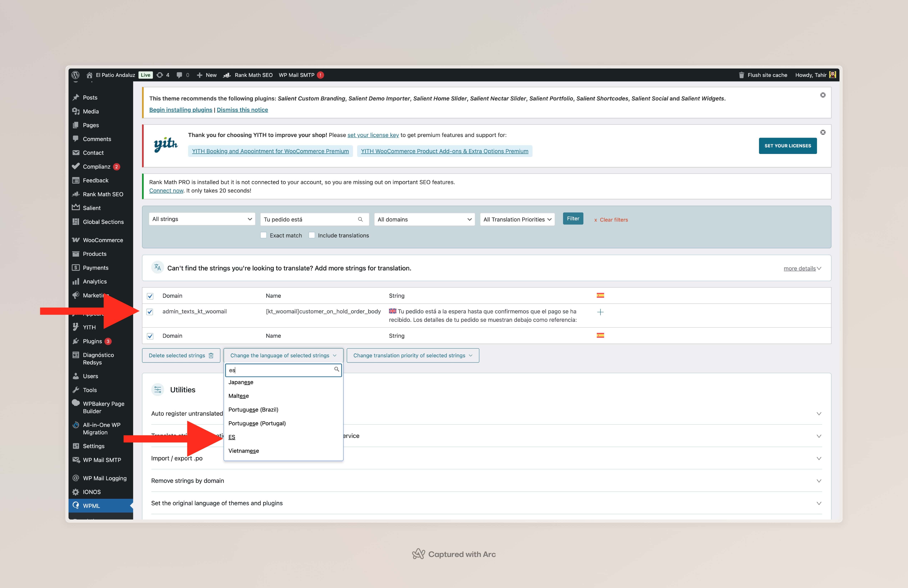The image size is (908, 588).
Task: Click Begin installing plugins link
Action: tap(180, 110)
